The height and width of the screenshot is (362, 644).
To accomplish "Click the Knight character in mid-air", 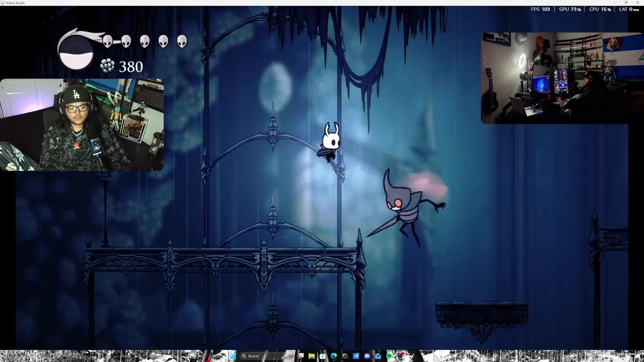I will [330, 142].
